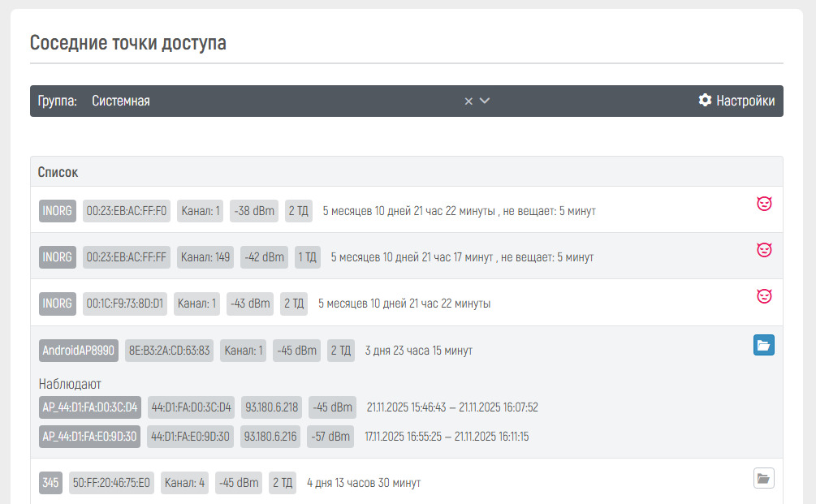Select SSID tag INORG with MAC 00:23:EB:AC:FF:F0
Screen dimensions: 816x504
[x=58, y=211]
